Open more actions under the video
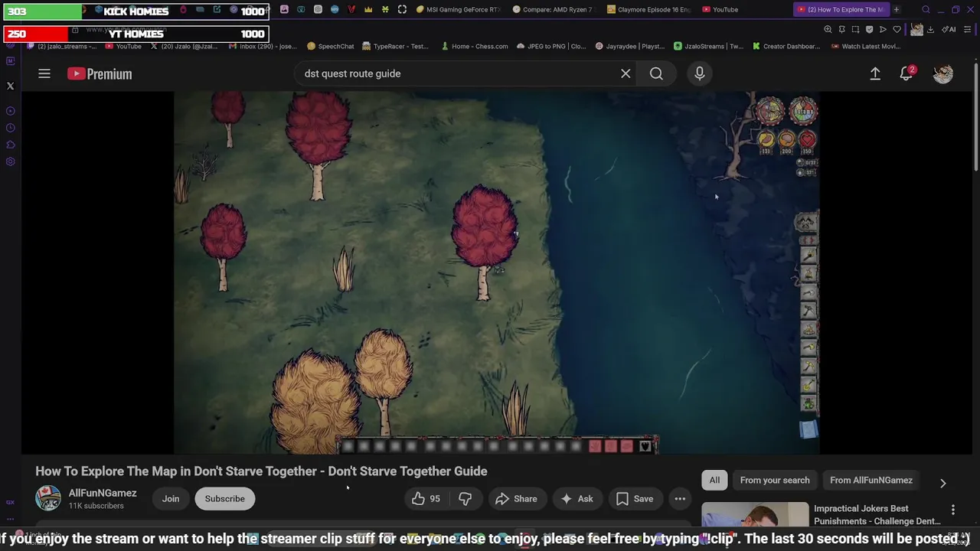Screen dimensions: 980x551 point(680,499)
